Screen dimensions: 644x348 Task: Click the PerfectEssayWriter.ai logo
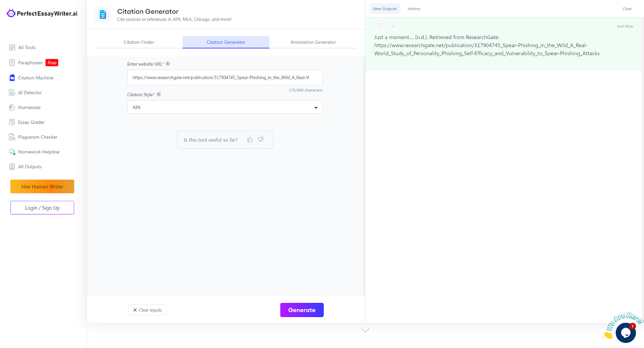pyautogui.click(x=42, y=13)
